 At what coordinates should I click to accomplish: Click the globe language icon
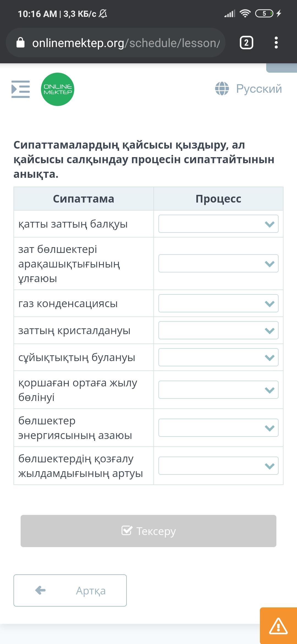coord(222,89)
